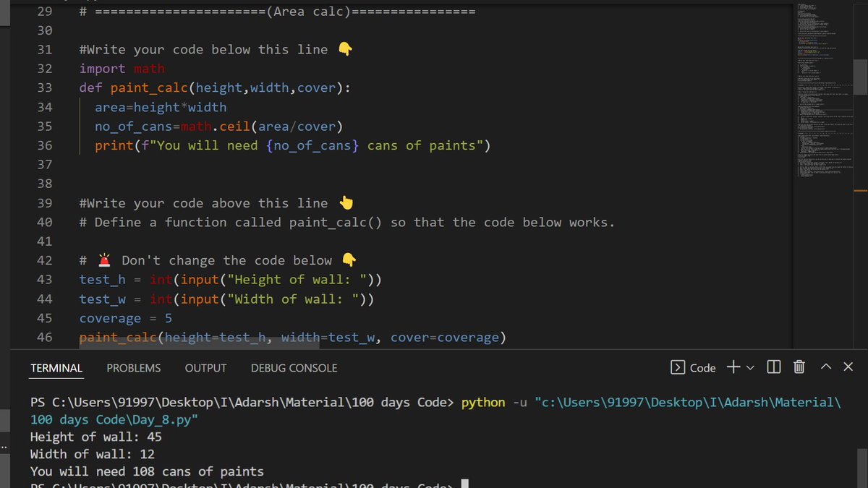Click terminal output 'Height of wall: 45'

tap(96, 437)
